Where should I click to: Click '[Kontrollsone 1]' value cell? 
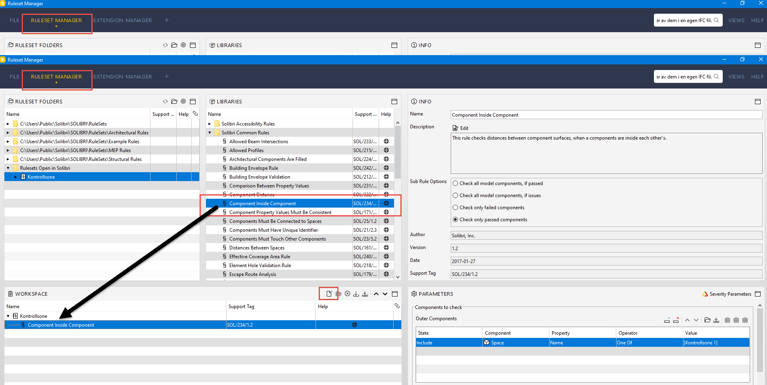(700, 343)
